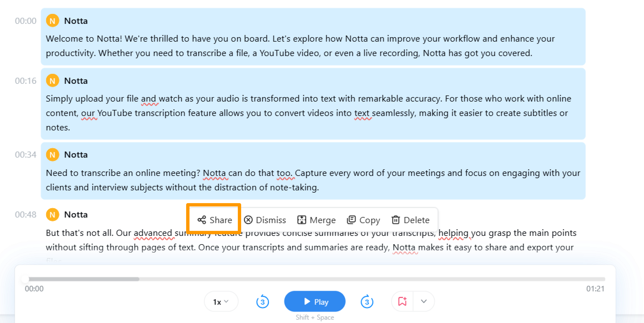The image size is (644, 323).
Task: Click the audio progress bar
Action: pos(315,279)
